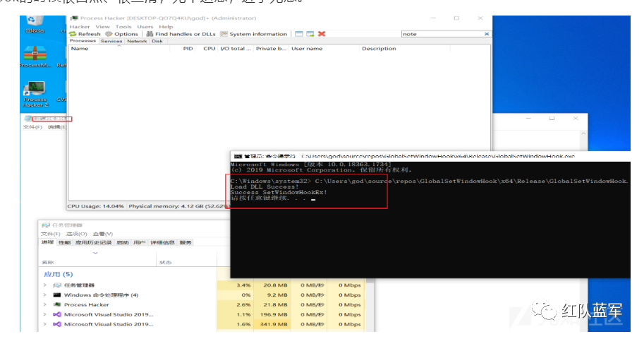Open the Recycle Bin desktop icon
Image resolution: width=644 pixels, height=339 pixels.
tap(35, 24)
